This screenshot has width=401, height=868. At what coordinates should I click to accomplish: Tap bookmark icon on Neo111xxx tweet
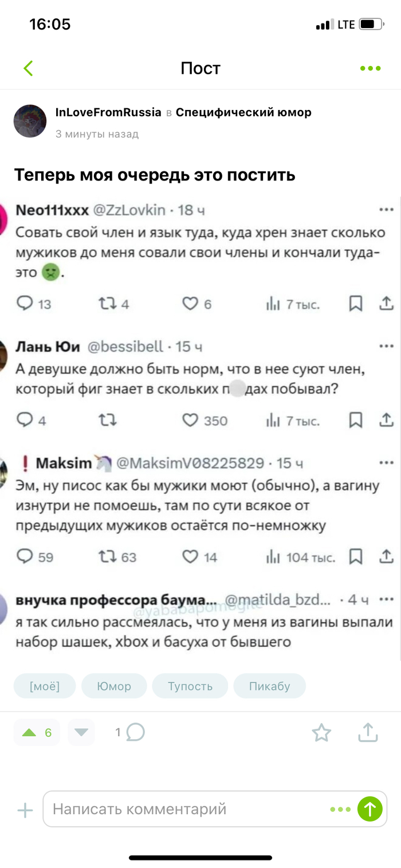point(356,304)
